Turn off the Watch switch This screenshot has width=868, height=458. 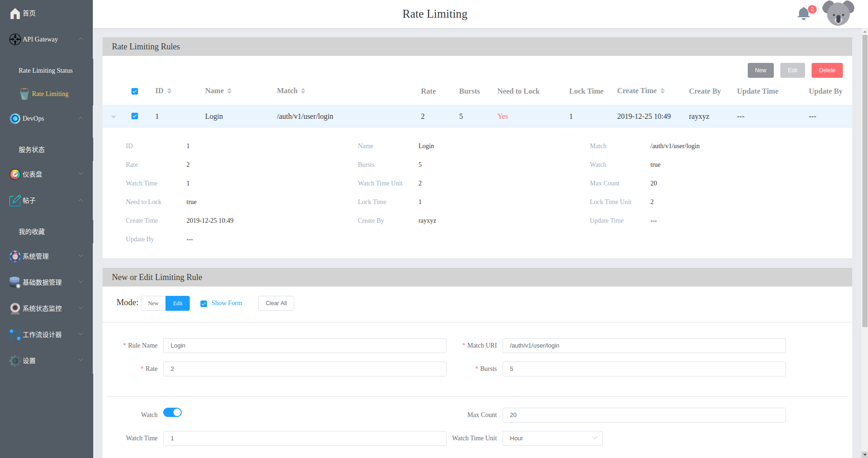click(x=172, y=412)
